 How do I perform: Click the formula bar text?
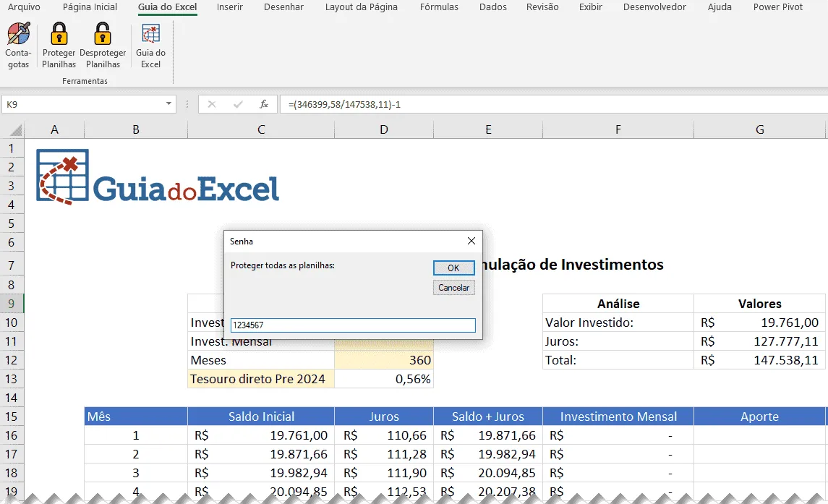click(x=344, y=104)
